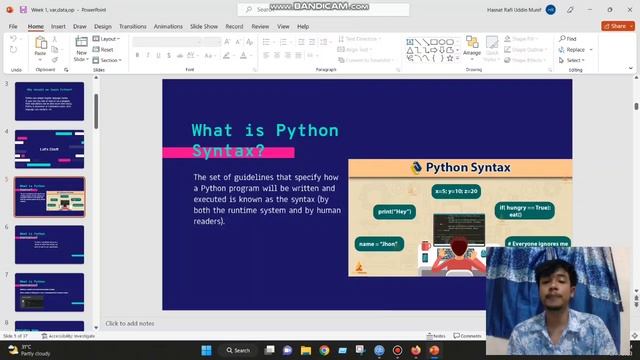Click the Save icon in title bar
Image resolution: width=640 pixels, height=360 pixels.
coord(23,9)
